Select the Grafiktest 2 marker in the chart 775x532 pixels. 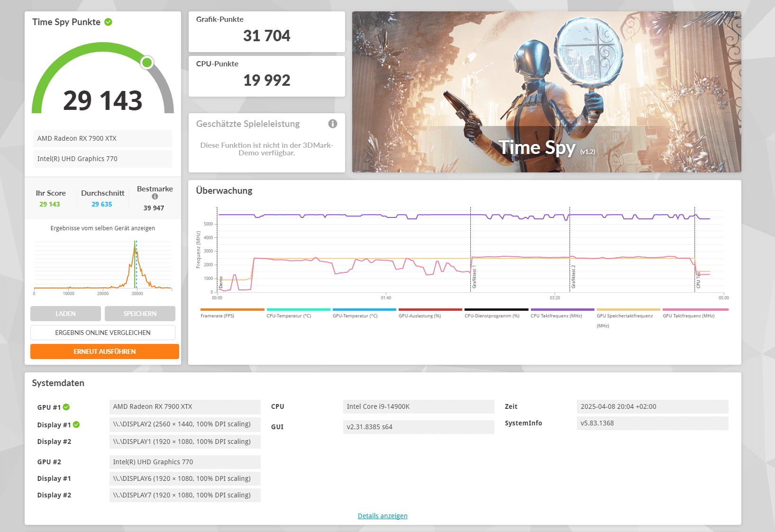pyautogui.click(x=573, y=277)
